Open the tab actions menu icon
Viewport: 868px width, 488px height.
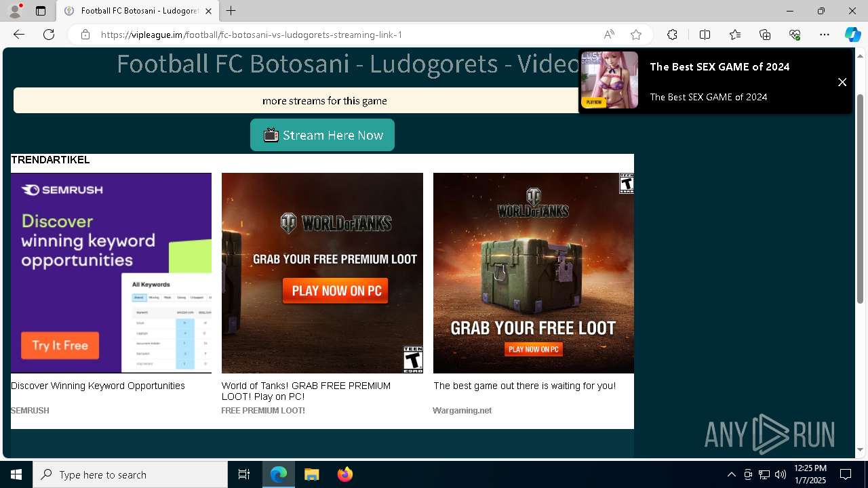pyautogui.click(x=41, y=11)
